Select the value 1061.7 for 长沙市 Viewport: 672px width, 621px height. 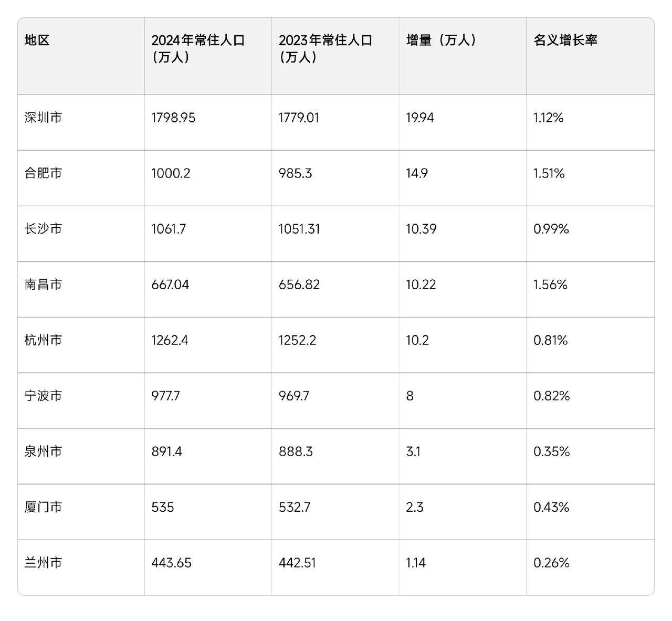[169, 229]
